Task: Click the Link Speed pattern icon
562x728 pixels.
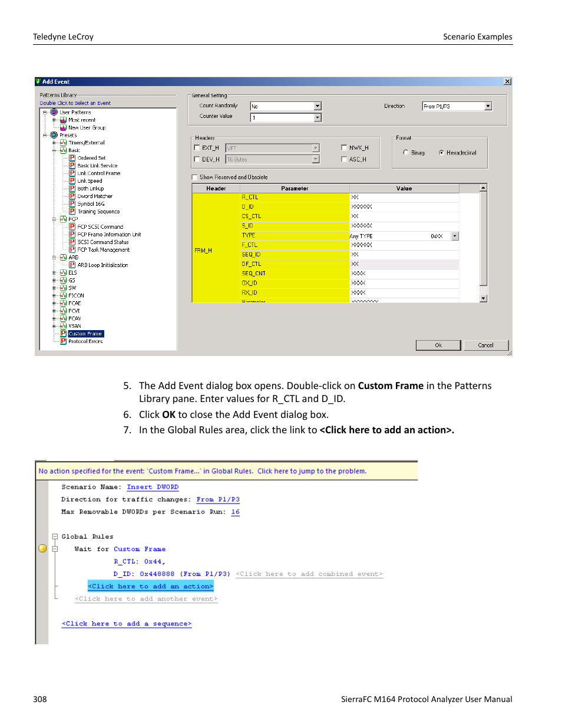Action: click(x=72, y=181)
